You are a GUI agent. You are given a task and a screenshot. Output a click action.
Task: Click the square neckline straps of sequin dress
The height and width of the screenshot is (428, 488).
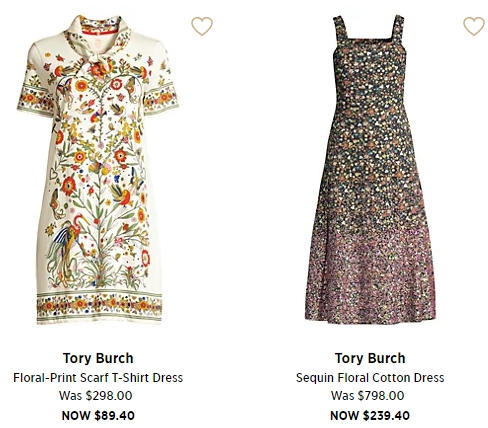[x=368, y=28]
